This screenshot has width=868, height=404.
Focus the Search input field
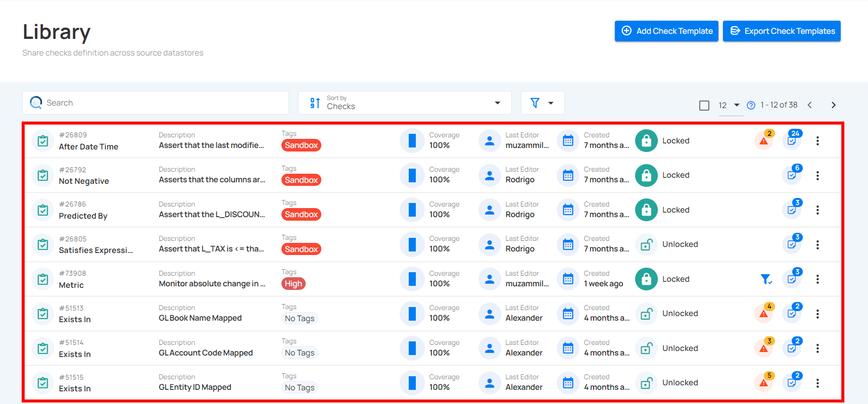point(156,103)
